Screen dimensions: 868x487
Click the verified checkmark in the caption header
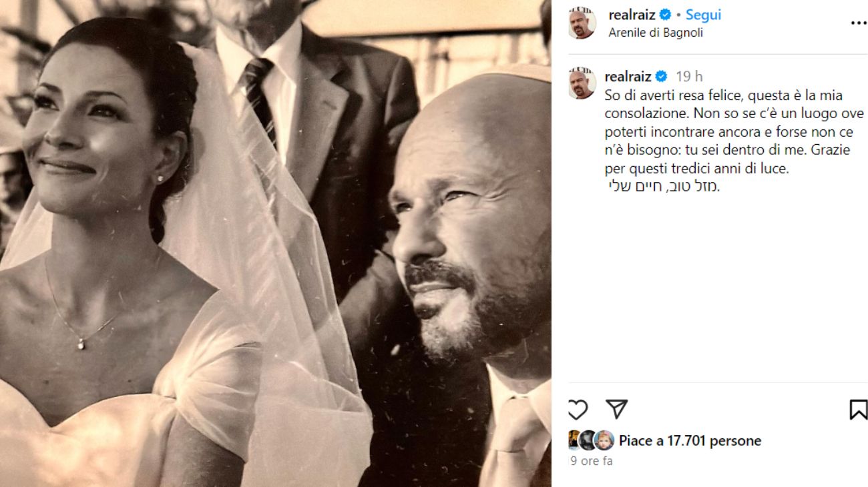tap(661, 76)
